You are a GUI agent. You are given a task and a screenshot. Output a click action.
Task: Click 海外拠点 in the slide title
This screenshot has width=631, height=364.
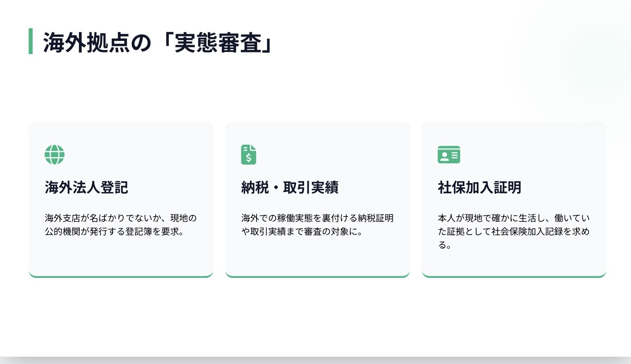86,43
